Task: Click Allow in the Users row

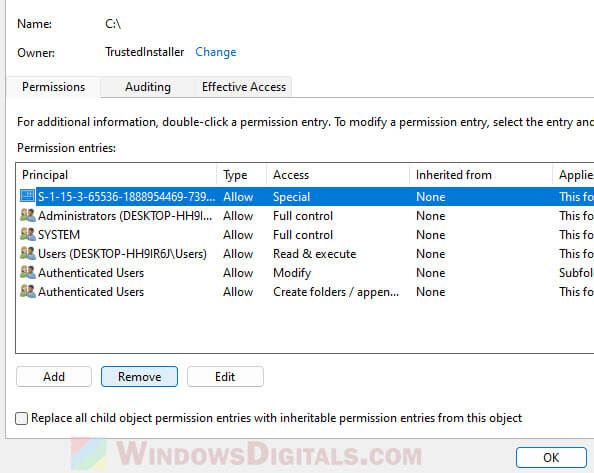Action: pos(238,253)
